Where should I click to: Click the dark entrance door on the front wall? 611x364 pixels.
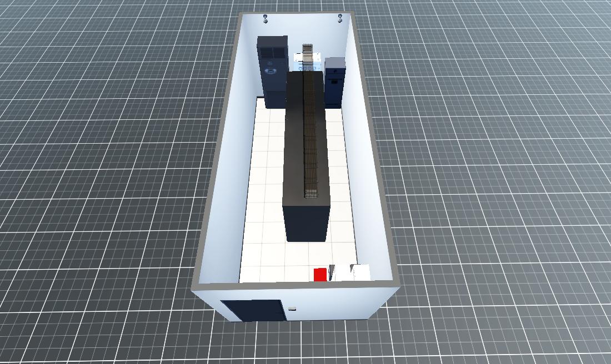coord(254,310)
